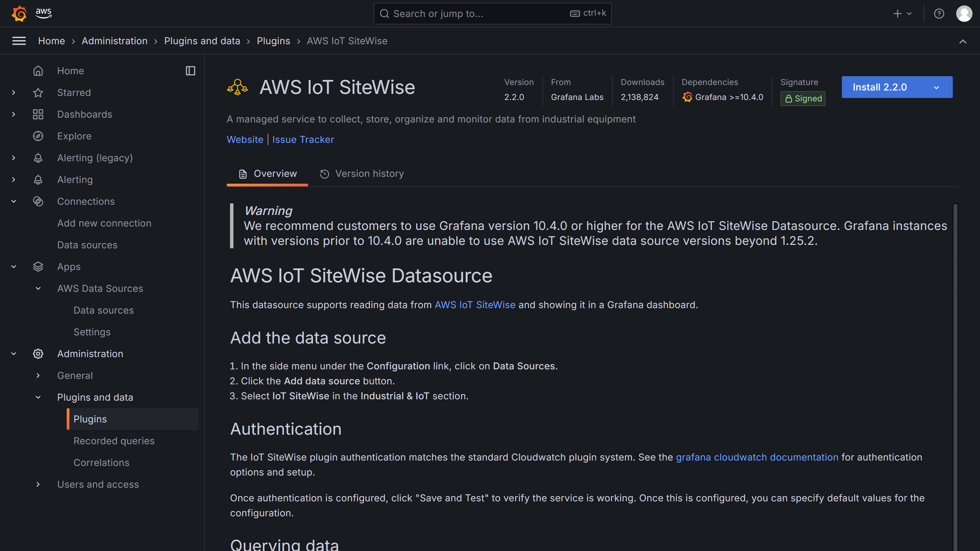The image size is (980, 551).
Task: Click the Signed signature badge
Action: click(x=803, y=99)
